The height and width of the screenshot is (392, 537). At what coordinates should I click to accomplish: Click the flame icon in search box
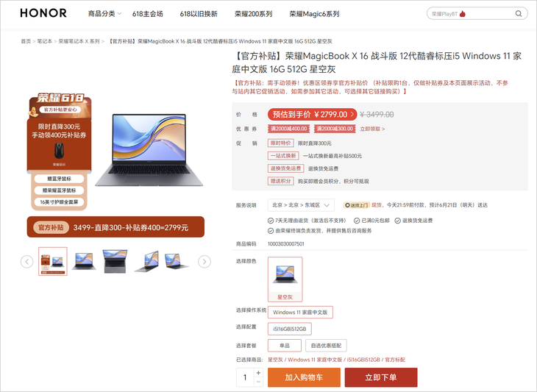coord(463,14)
